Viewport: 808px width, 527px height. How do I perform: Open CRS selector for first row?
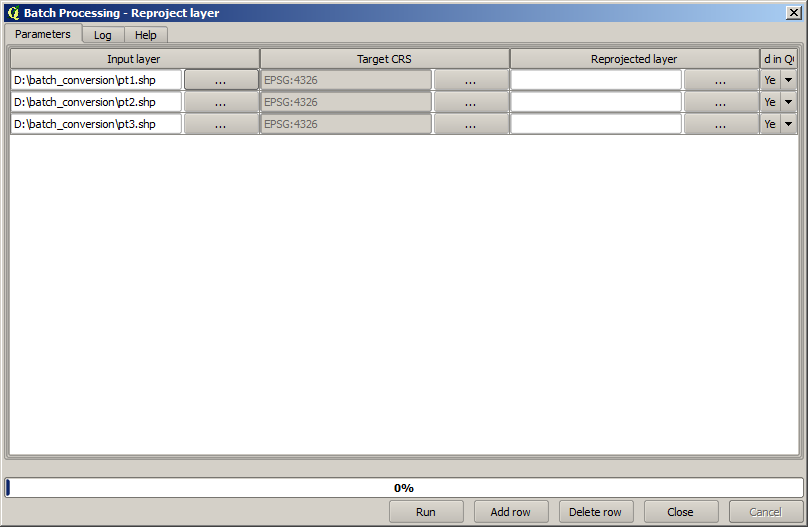(x=470, y=80)
